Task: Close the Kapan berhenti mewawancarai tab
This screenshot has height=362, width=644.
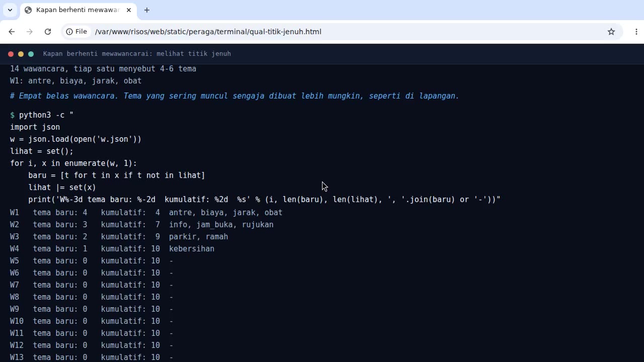Action: tap(129, 10)
